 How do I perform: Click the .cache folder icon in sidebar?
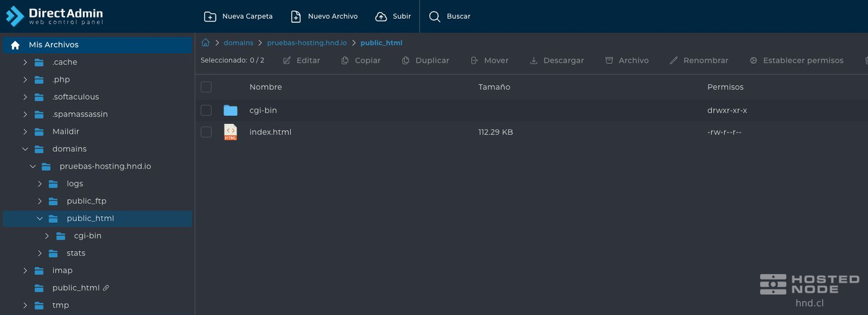pos(39,63)
